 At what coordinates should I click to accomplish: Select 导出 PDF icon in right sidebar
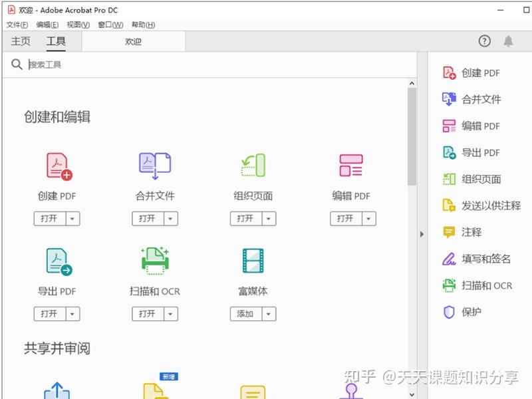coord(450,152)
